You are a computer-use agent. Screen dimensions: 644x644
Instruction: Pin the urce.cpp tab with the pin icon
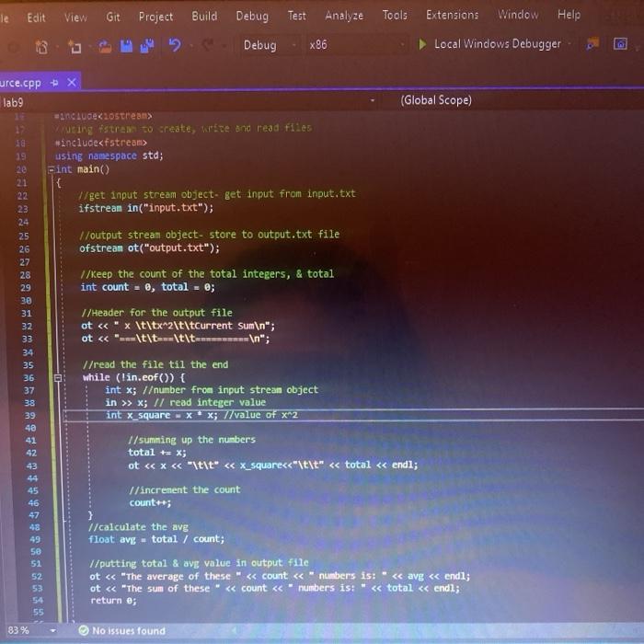[x=54, y=83]
